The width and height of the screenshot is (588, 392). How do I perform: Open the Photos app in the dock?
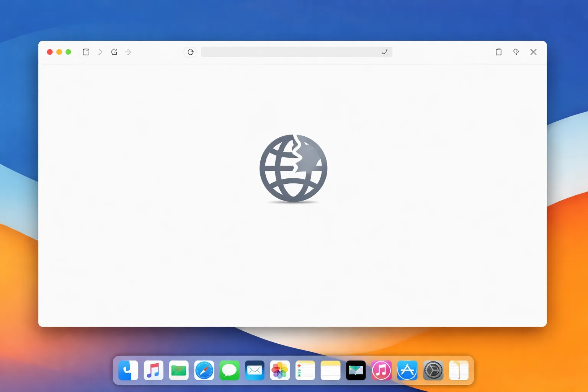tap(280, 371)
